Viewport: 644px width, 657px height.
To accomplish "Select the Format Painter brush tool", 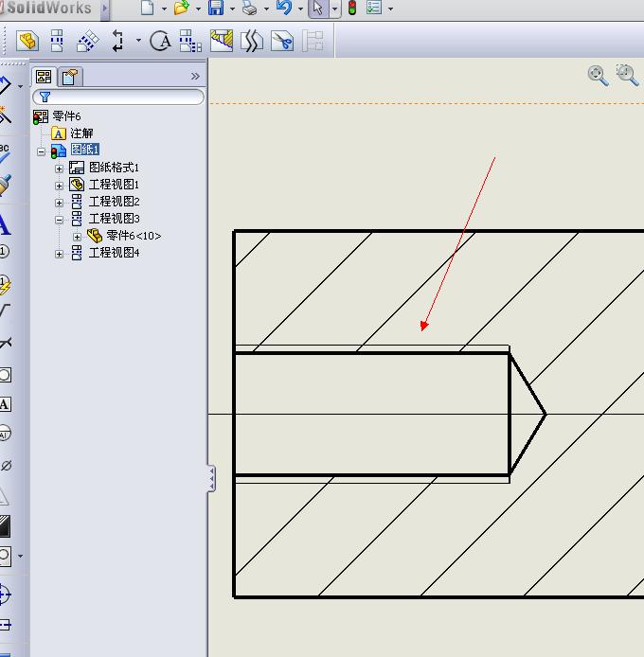I will [x=5, y=186].
